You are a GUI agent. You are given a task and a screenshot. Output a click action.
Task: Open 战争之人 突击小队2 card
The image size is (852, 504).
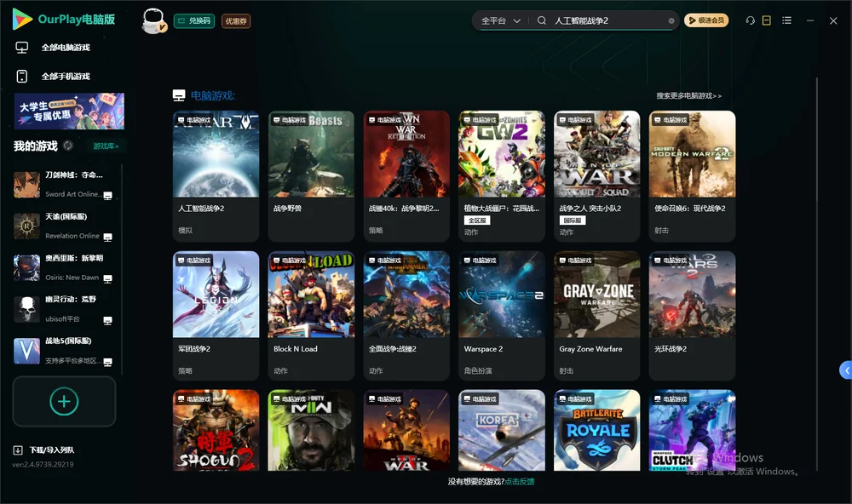(596, 176)
